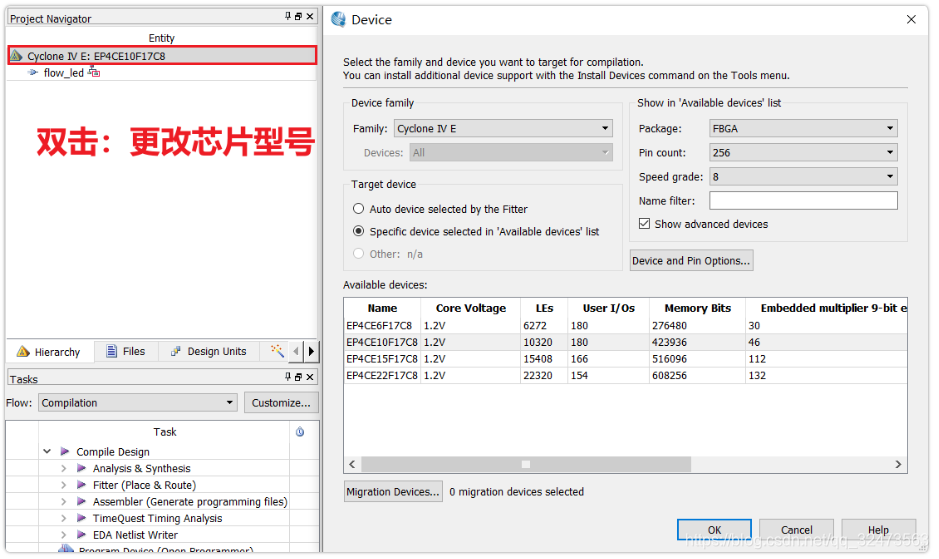Viewport: 939px width, 559px height.
Task: Click the Device dialog globe icon
Action: [x=338, y=20]
